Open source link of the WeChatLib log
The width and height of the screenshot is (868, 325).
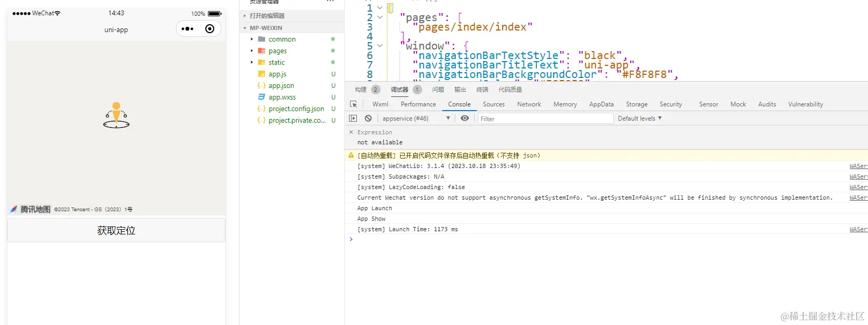[859, 166]
